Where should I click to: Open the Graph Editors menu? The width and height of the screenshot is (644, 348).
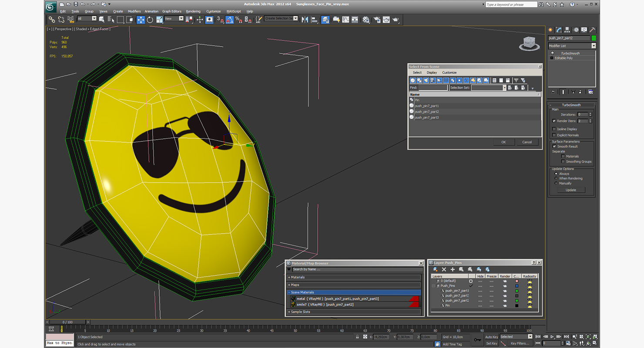172,11
